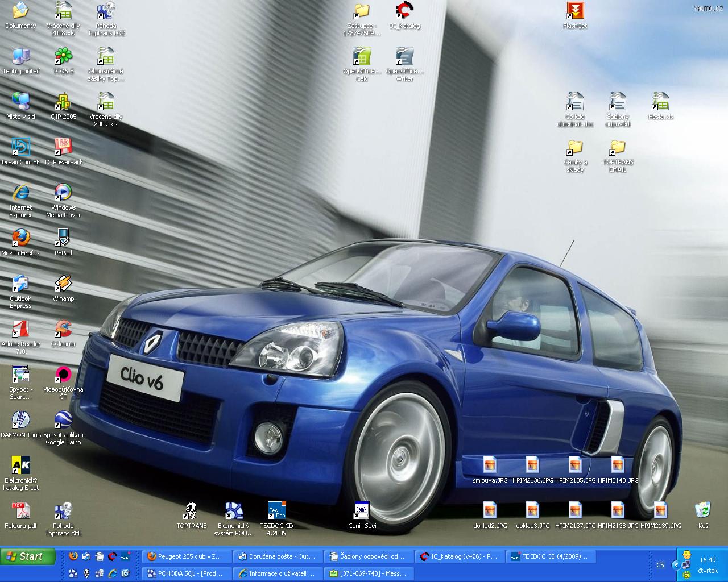
Task: Activate the Doručená pošta Outlook taskbar button
Action: [278, 556]
